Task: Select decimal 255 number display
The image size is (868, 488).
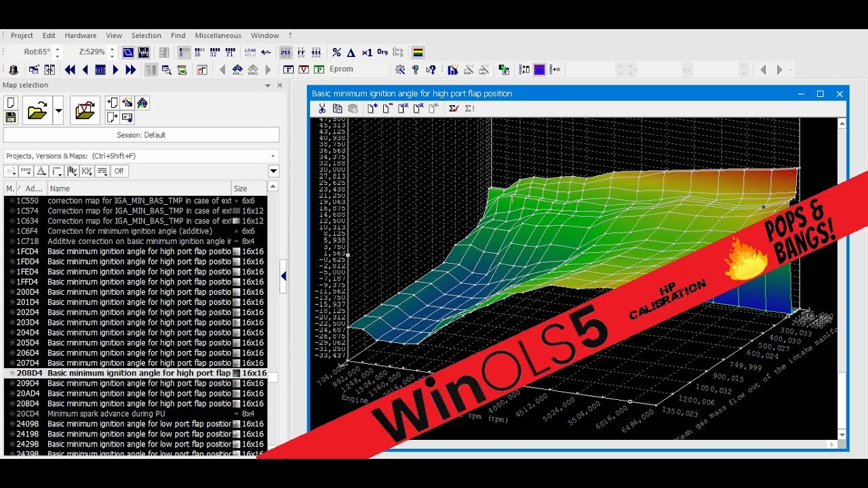Action: [285, 52]
